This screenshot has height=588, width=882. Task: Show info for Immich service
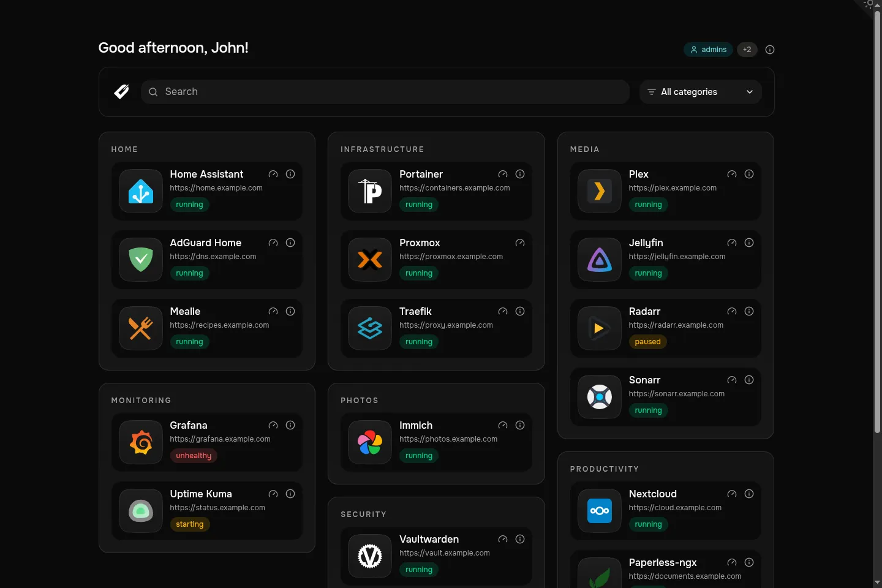tap(520, 425)
